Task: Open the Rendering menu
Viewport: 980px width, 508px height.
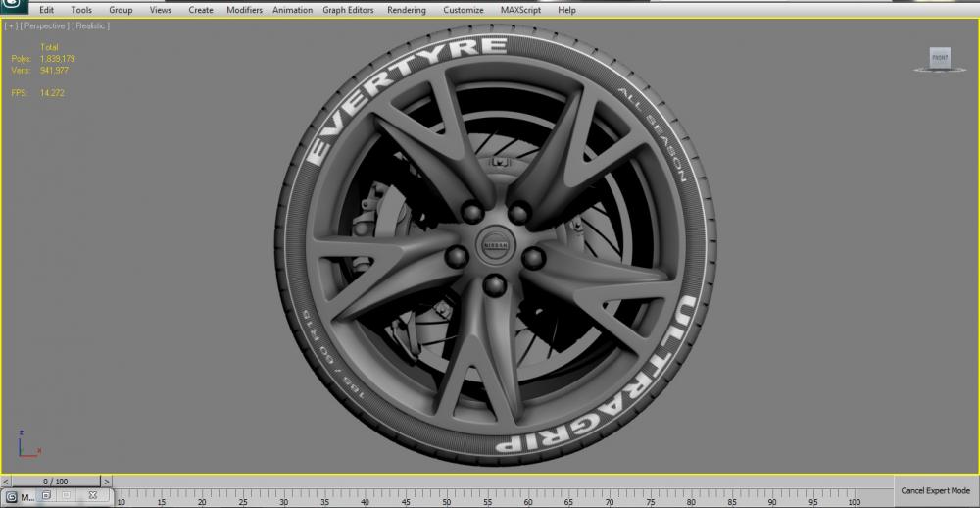Action: click(407, 10)
